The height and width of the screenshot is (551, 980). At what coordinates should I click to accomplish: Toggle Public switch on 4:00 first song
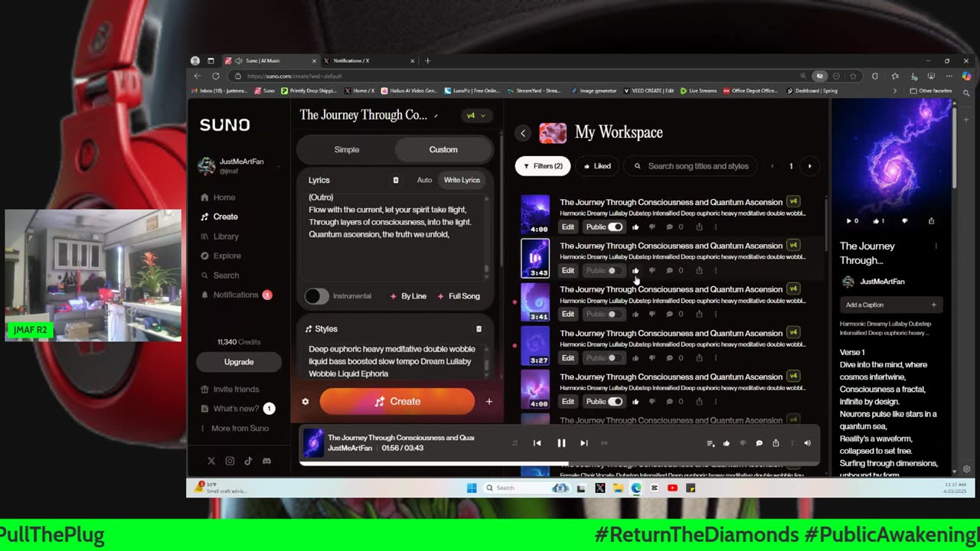click(x=615, y=227)
